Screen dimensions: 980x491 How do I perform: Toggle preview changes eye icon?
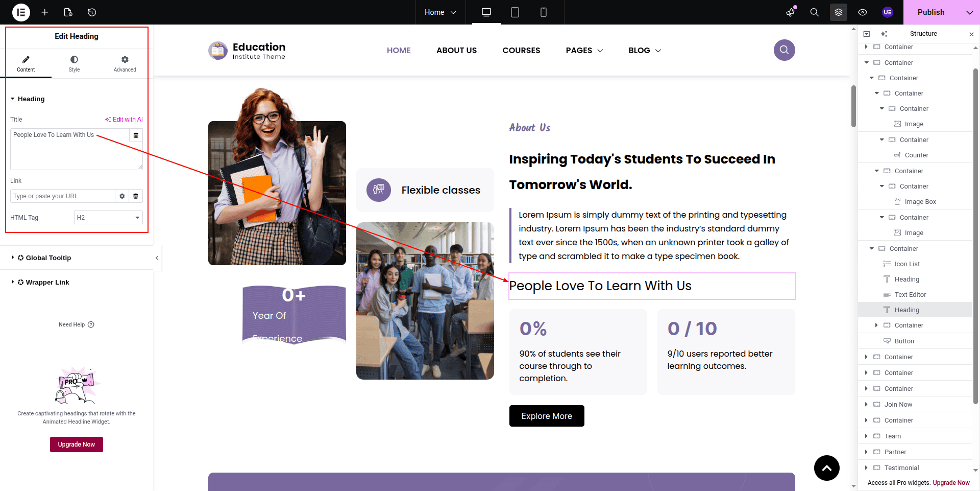(x=863, y=12)
